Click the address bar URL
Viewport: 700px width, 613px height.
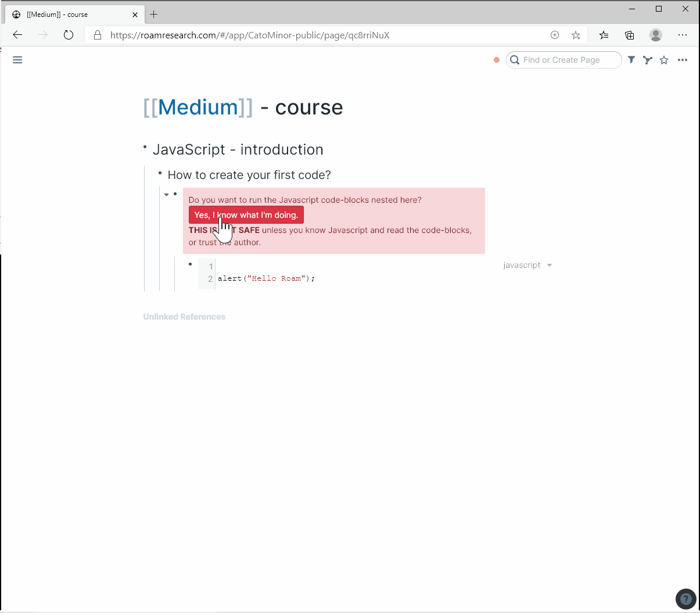click(x=250, y=35)
